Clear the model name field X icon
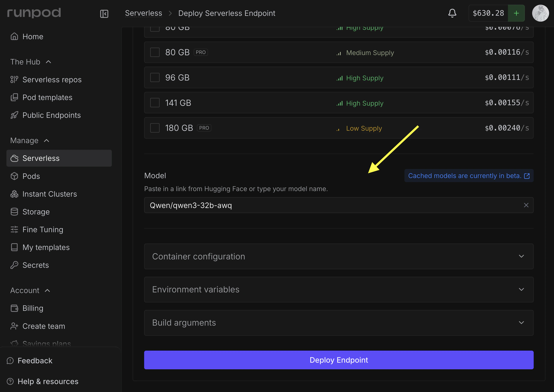Image resolution: width=554 pixels, height=392 pixels. click(x=526, y=205)
